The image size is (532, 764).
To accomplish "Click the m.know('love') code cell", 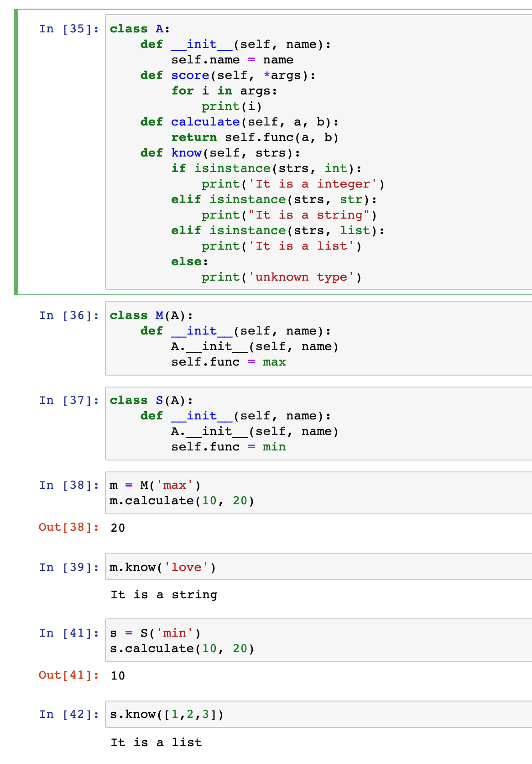I will 318,567.
